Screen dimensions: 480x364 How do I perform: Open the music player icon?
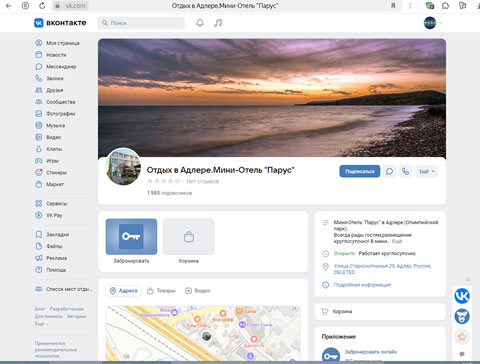click(218, 23)
